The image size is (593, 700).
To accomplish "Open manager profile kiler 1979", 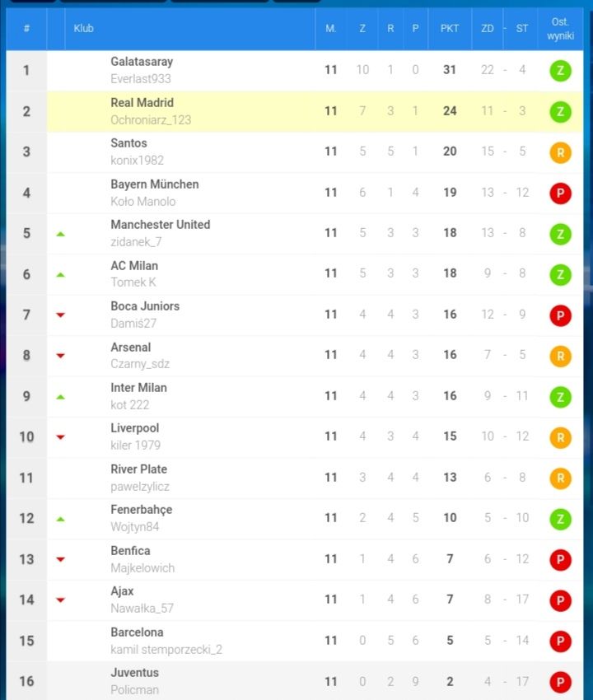I will coord(135,445).
